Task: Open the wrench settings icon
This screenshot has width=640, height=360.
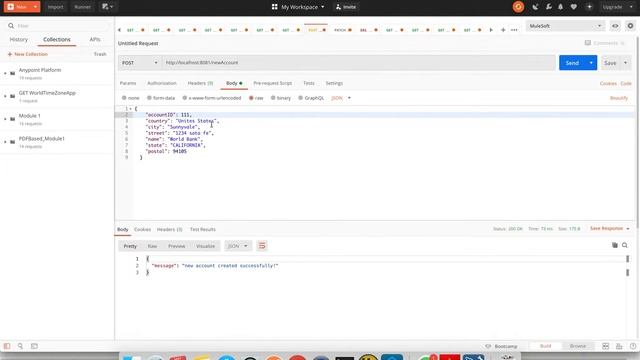Action: [x=549, y=7]
